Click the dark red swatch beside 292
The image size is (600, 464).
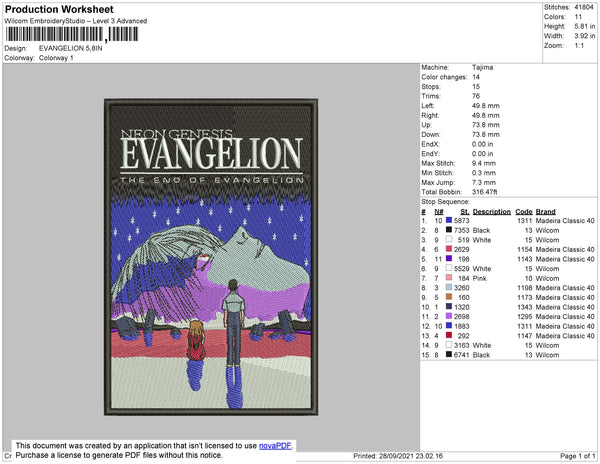click(449, 335)
